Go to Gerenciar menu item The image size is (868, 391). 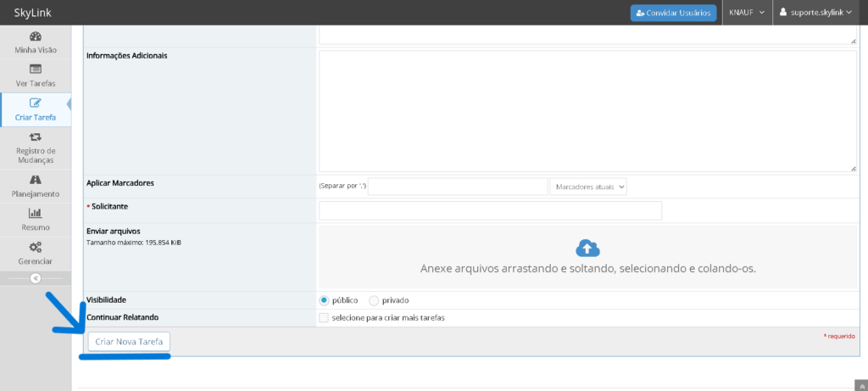[36, 254]
